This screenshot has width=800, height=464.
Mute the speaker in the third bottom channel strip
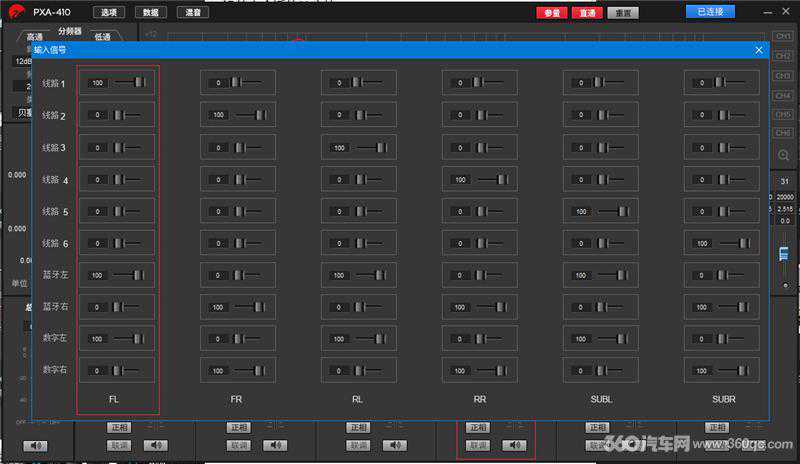(394, 445)
